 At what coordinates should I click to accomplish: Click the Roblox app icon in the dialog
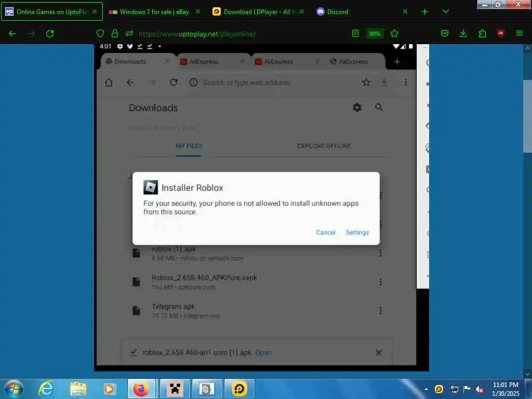[150, 187]
